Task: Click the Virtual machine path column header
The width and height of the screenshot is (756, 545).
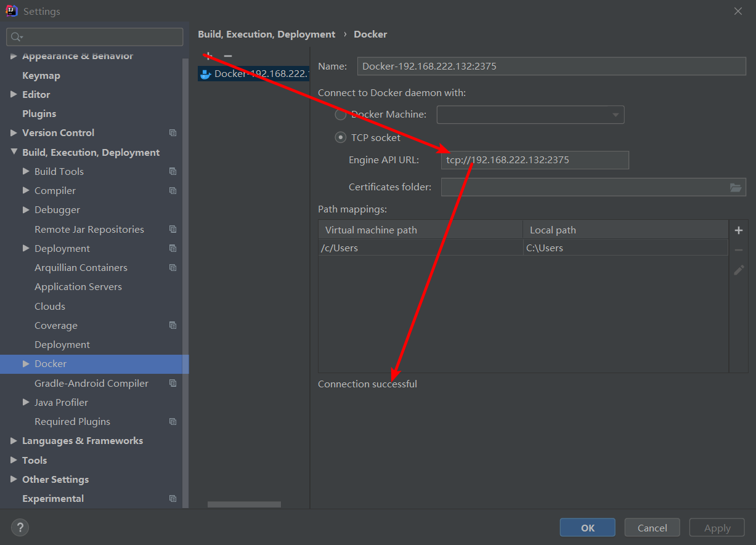Action: 420,230
